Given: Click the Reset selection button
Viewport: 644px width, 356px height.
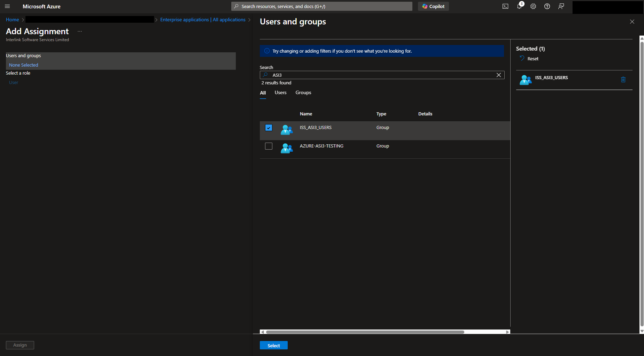Looking at the screenshot, I should point(529,59).
